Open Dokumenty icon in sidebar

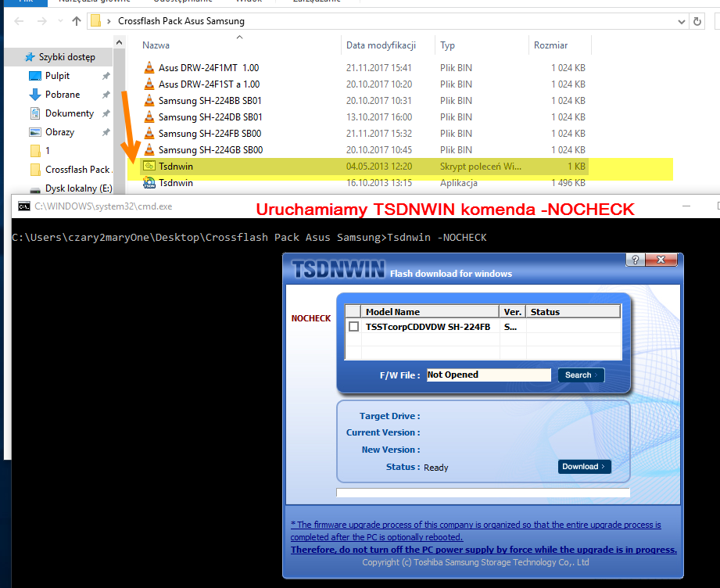(35, 113)
